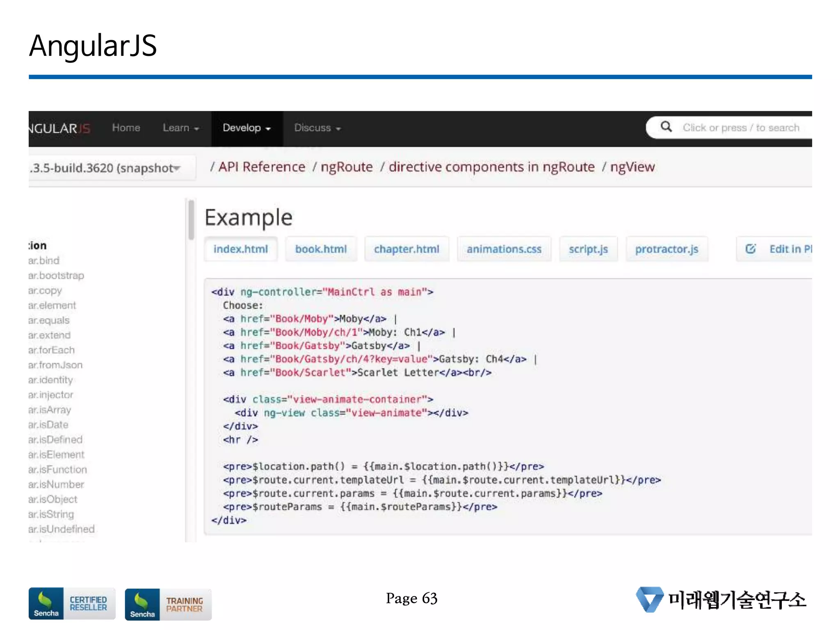Image resolution: width=840 pixels, height=630 pixels.
Task: Switch to the index.html tab
Action: (x=241, y=249)
